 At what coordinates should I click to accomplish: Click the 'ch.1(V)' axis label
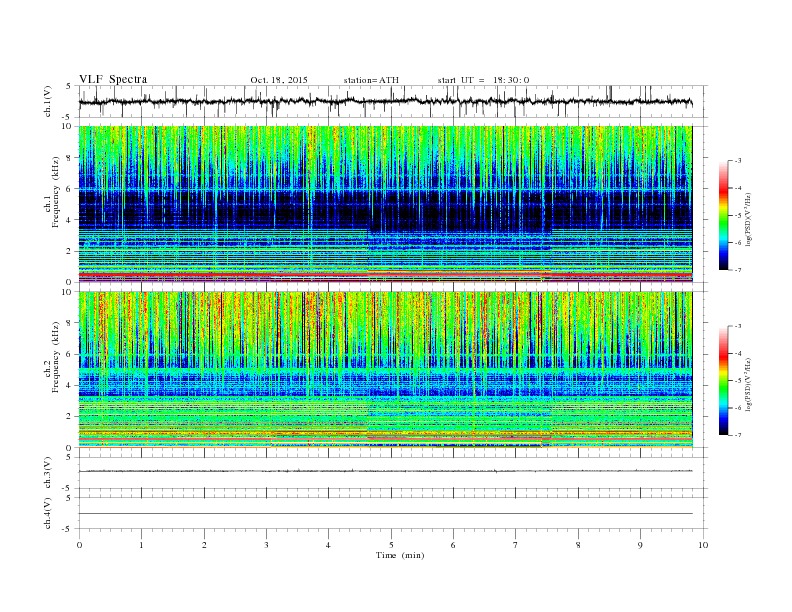click(48, 103)
